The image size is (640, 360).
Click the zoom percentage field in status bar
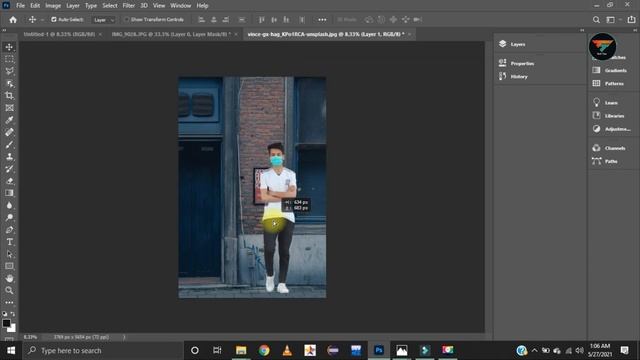click(x=31, y=337)
